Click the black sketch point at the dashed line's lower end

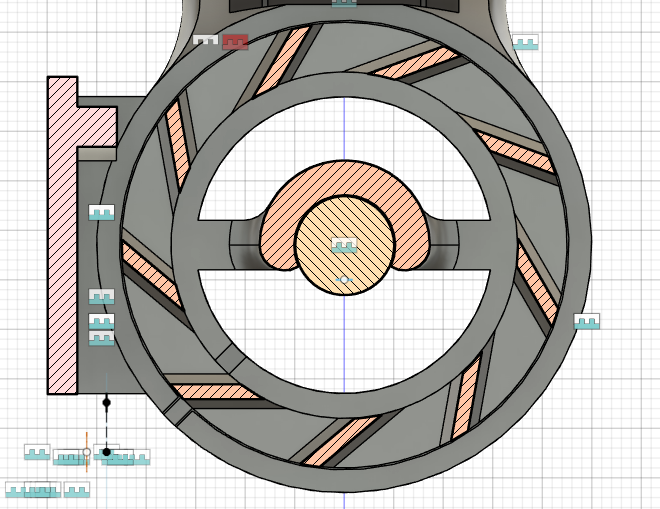(107, 452)
